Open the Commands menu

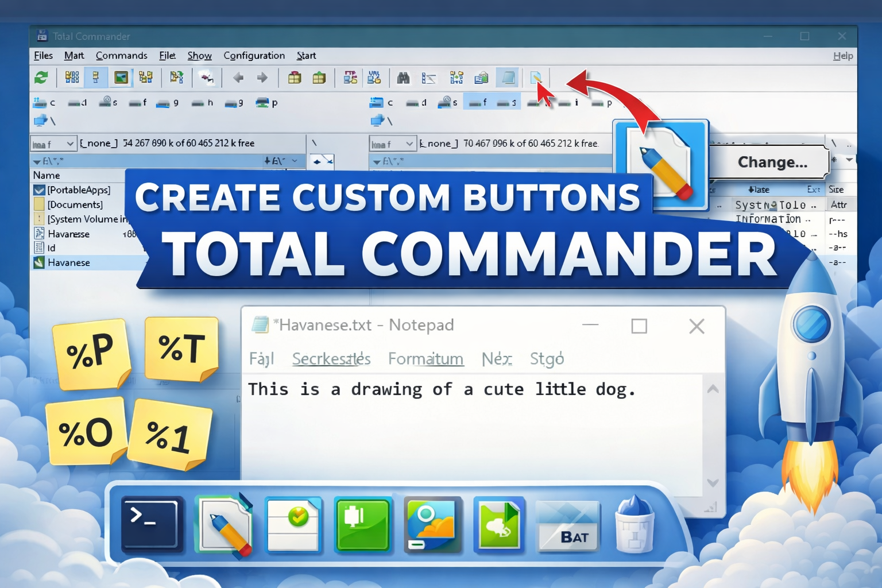(121, 56)
